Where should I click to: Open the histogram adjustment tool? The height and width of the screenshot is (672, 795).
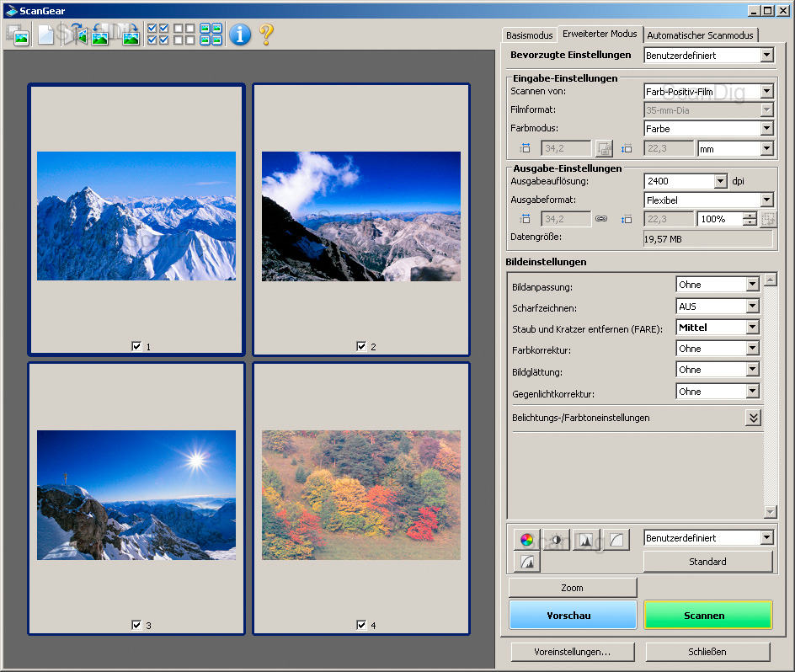(x=586, y=540)
